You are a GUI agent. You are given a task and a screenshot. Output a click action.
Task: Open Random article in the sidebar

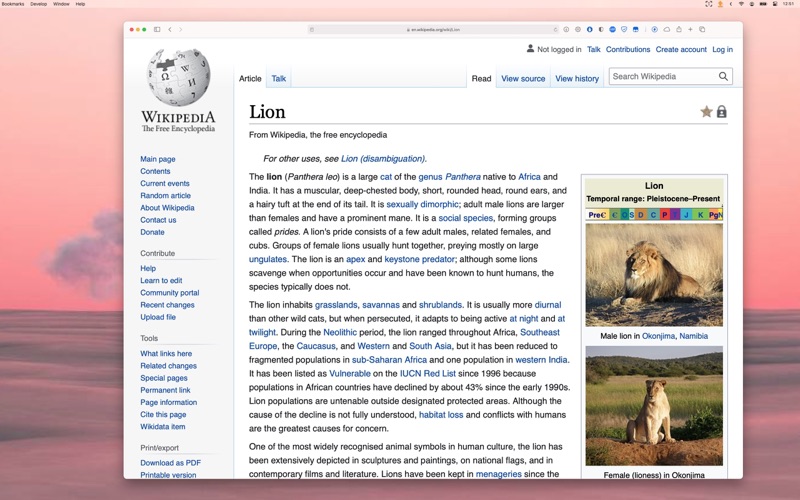(165, 195)
